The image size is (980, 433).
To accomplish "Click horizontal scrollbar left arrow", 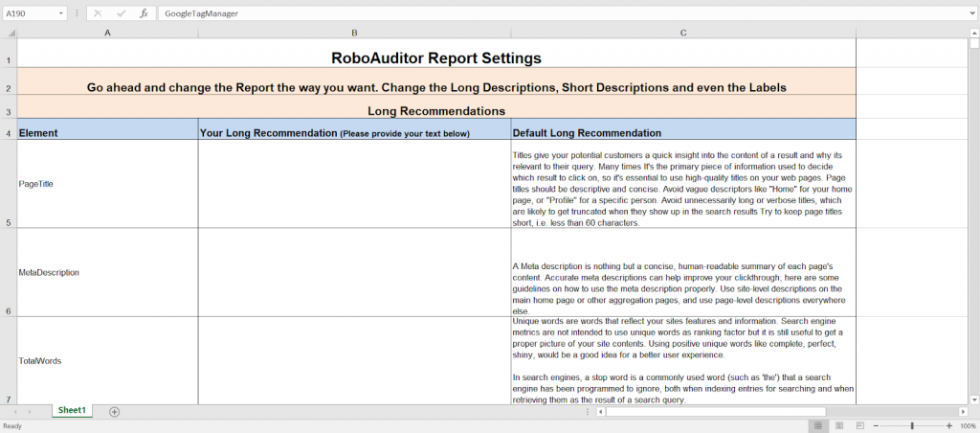I will pos(601,411).
